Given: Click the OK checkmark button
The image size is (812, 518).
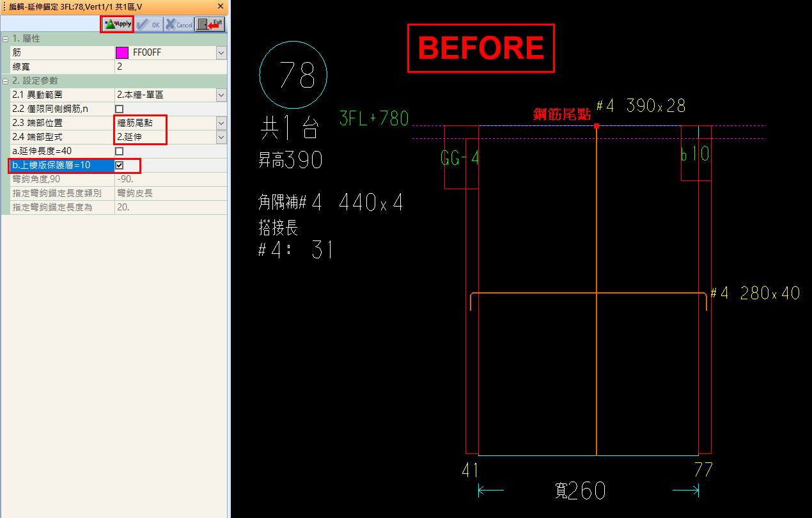Looking at the screenshot, I should point(148,24).
